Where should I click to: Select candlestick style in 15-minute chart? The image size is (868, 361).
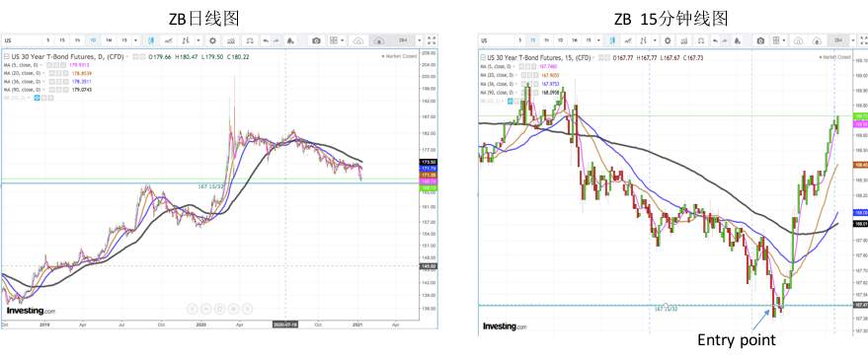point(612,40)
